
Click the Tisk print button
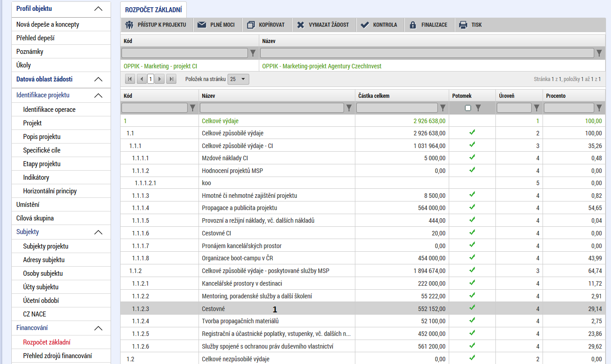(x=470, y=25)
